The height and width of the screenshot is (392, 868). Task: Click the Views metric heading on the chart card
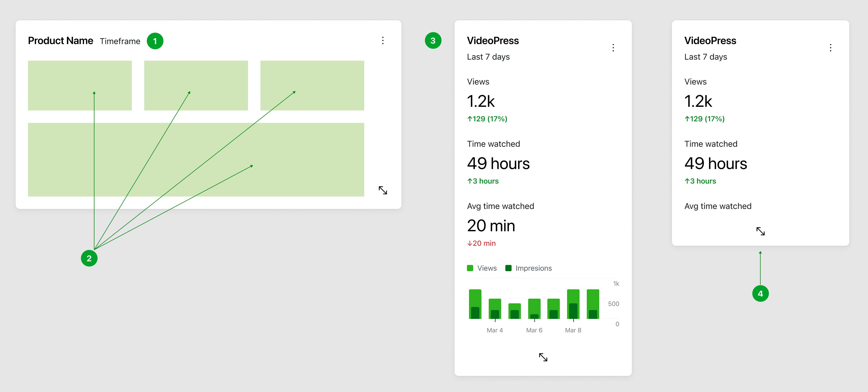pos(478,82)
